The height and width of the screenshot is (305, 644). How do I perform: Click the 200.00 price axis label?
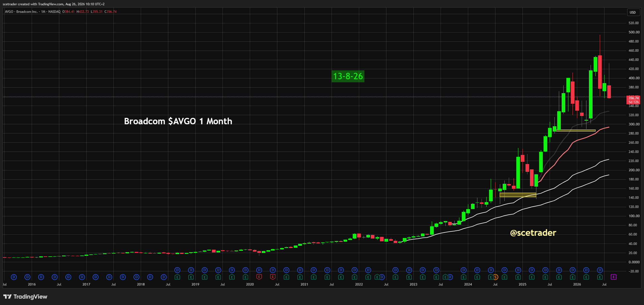(634, 170)
